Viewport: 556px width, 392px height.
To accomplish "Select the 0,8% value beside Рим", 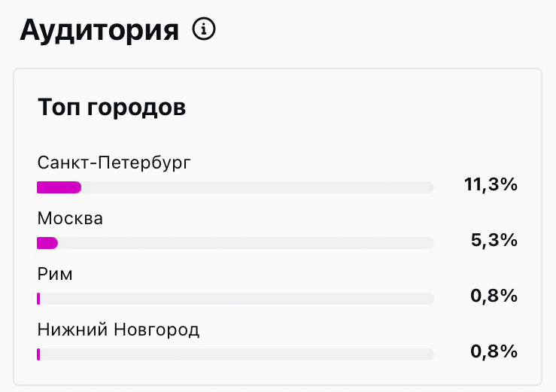I will [x=494, y=296].
